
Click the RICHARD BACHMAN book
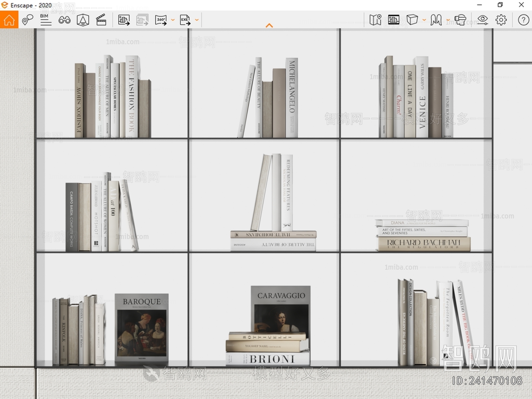[x=424, y=244]
